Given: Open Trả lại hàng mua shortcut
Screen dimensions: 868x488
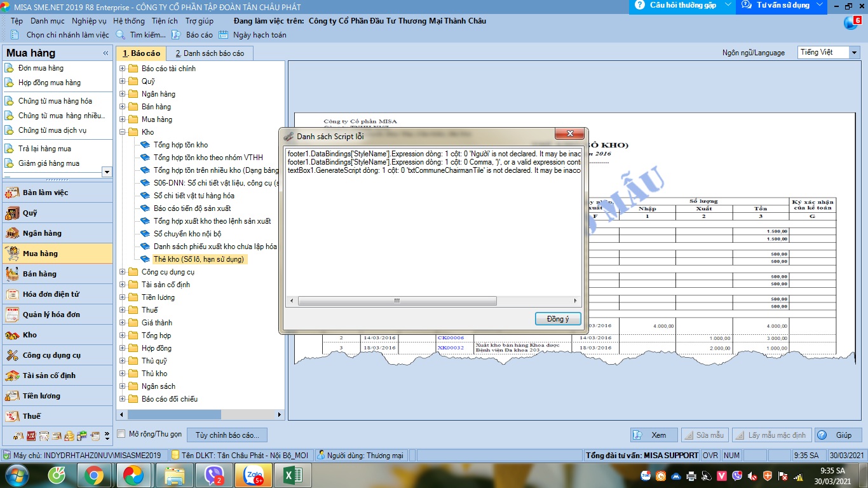Looking at the screenshot, I should pyautogui.click(x=44, y=149).
